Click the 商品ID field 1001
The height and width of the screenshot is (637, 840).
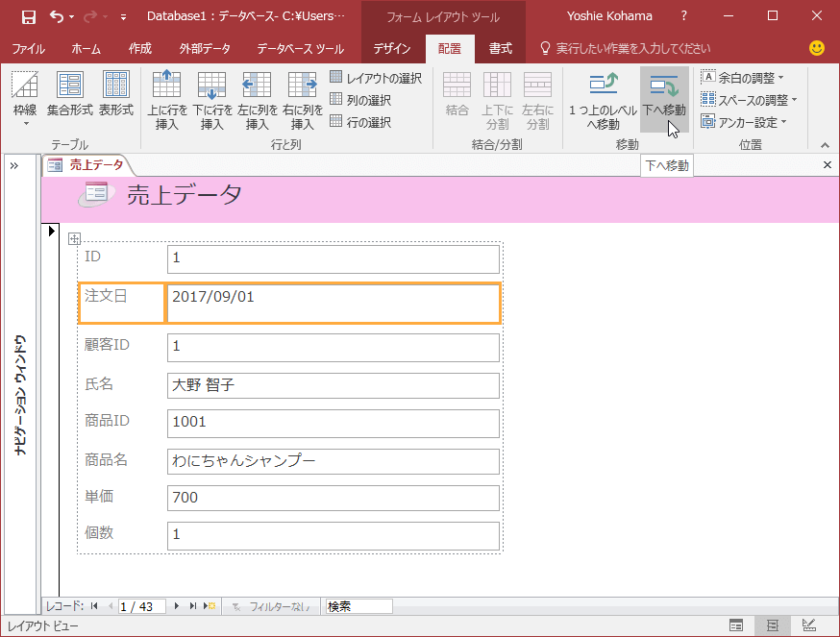pos(334,424)
